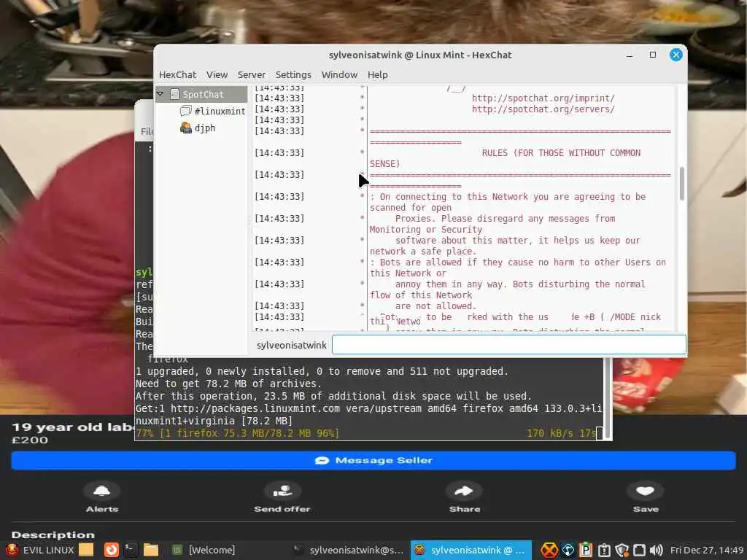This screenshot has width=747, height=560.
Task: Click the #linuxmint channel chat icon
Action: [185, 111]
